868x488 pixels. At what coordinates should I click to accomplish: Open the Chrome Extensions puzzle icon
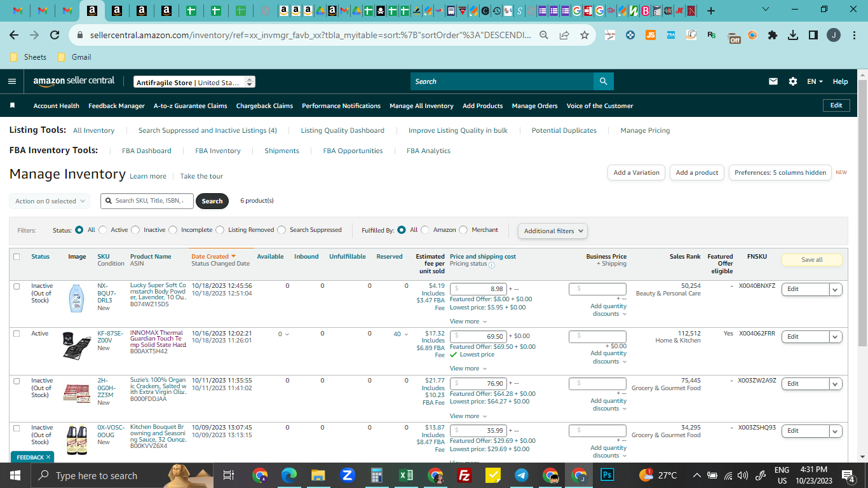(773, 36)
